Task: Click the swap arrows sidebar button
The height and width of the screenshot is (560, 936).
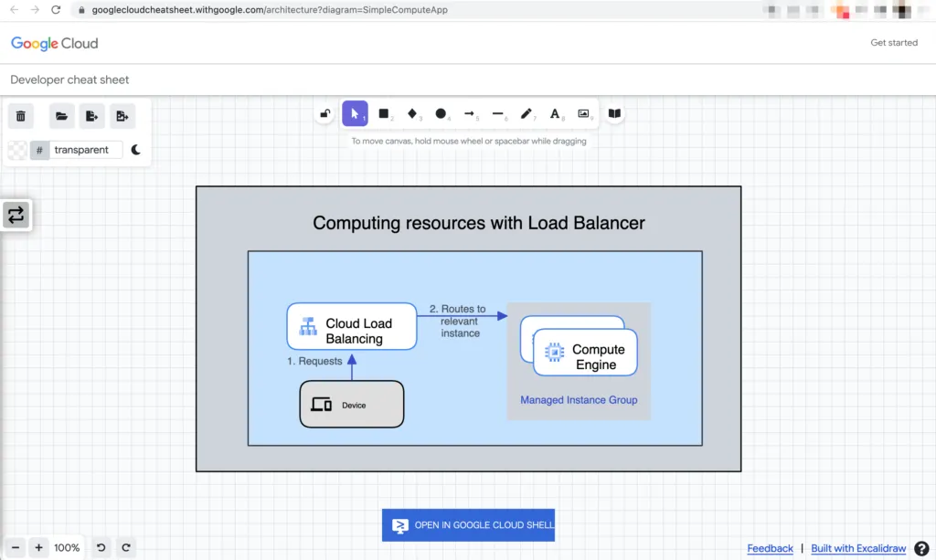Action: tap(16, 215)
